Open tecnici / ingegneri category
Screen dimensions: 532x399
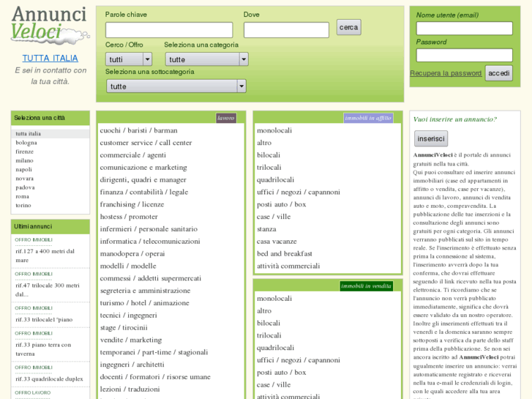[128, 315]
